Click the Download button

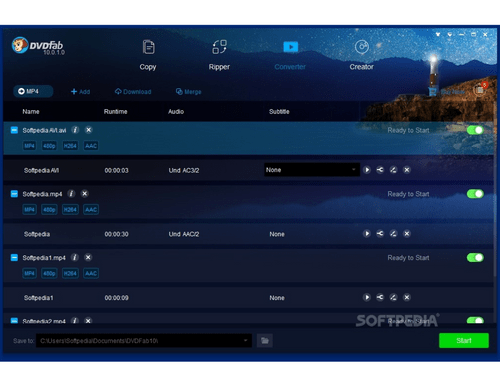(133, 92)
